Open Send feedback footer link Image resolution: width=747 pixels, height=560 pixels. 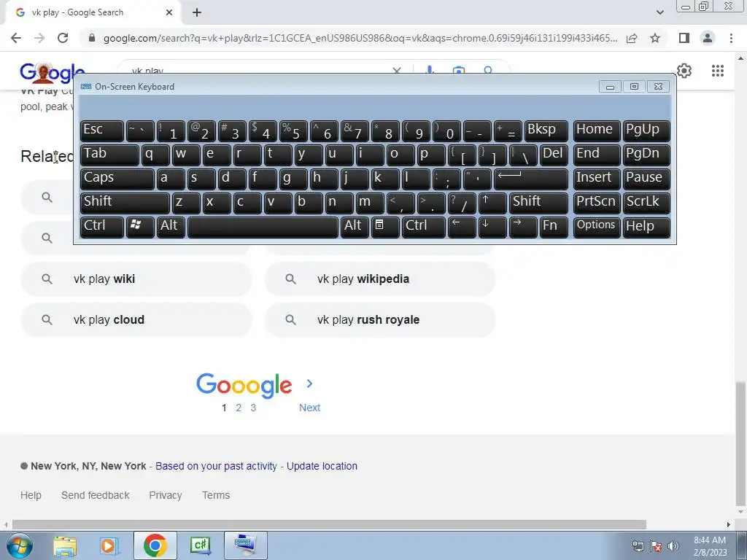96,495
